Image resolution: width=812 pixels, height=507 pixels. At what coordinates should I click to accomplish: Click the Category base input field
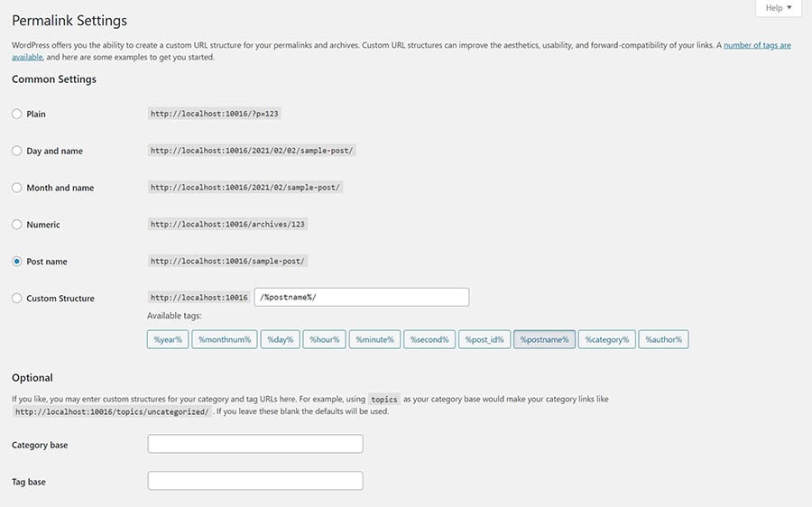tap(254, 444)
